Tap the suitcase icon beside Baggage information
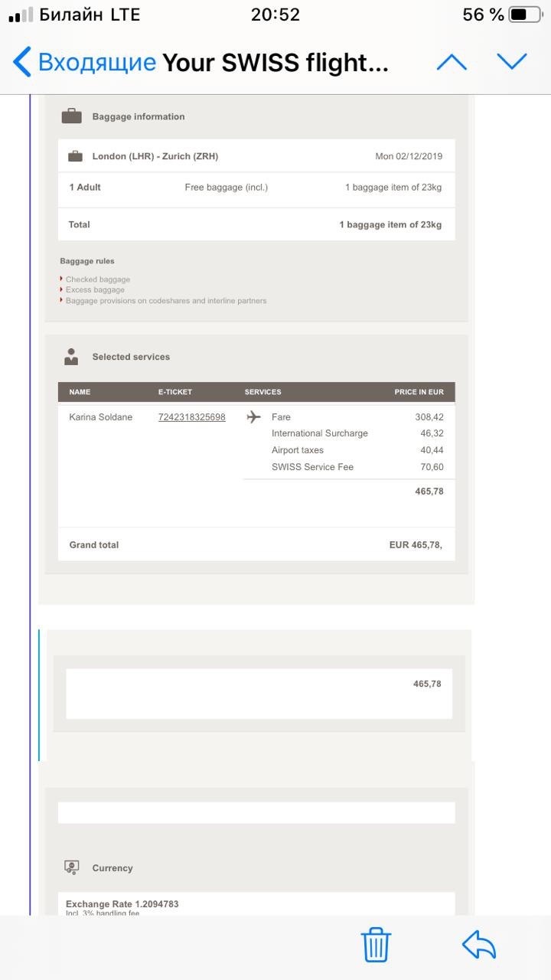 point(71,116)
